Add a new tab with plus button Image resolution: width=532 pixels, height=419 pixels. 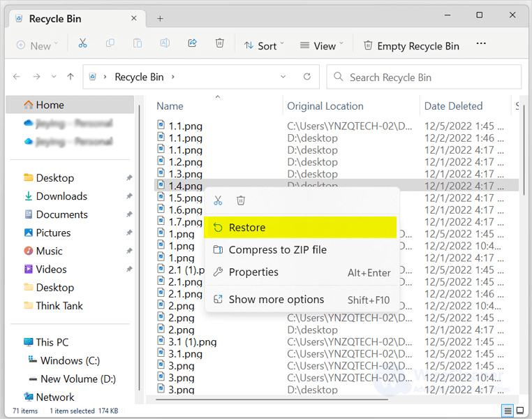point(160,19)
